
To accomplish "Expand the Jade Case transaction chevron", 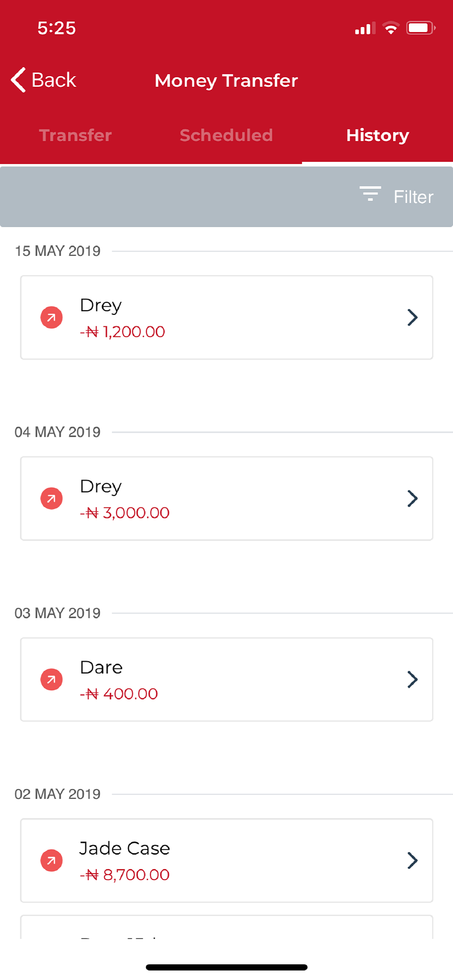I will tap(412, 860).
